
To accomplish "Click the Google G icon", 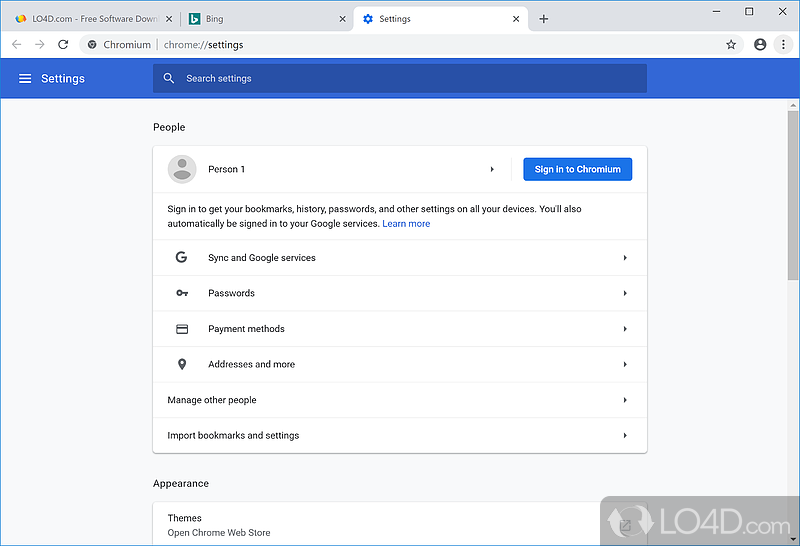I will click(x=181, y=257).
